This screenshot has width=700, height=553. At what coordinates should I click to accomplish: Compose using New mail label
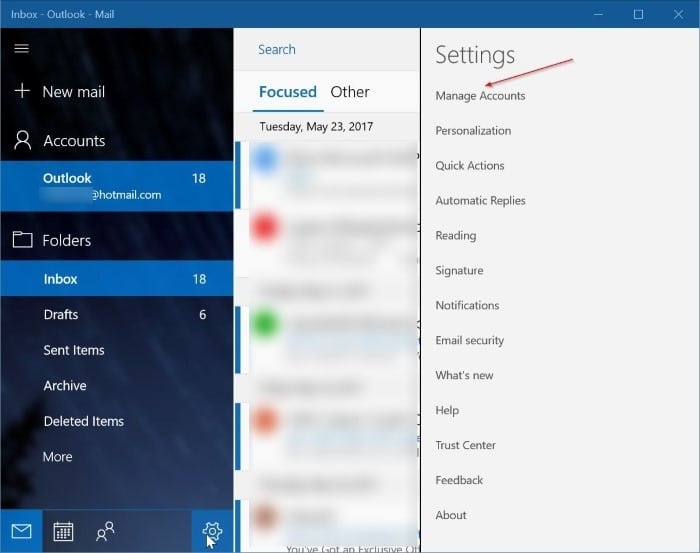click(74, 92)
